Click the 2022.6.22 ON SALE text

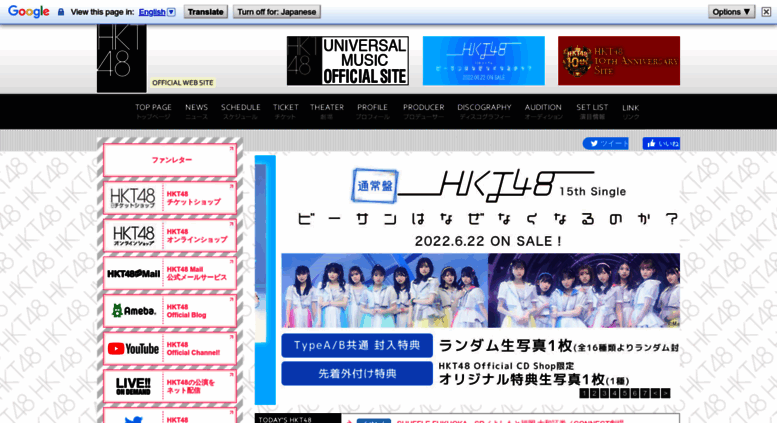(488, 241)
